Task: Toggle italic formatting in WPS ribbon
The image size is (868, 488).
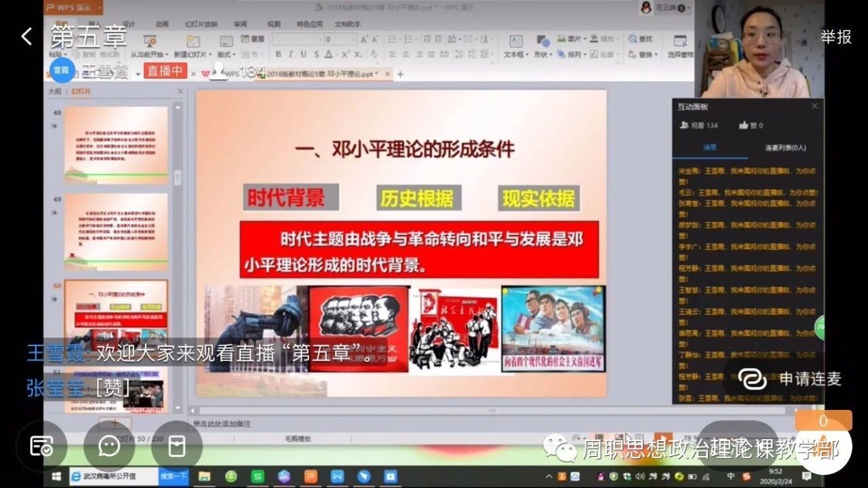Action: coord(290,54)
